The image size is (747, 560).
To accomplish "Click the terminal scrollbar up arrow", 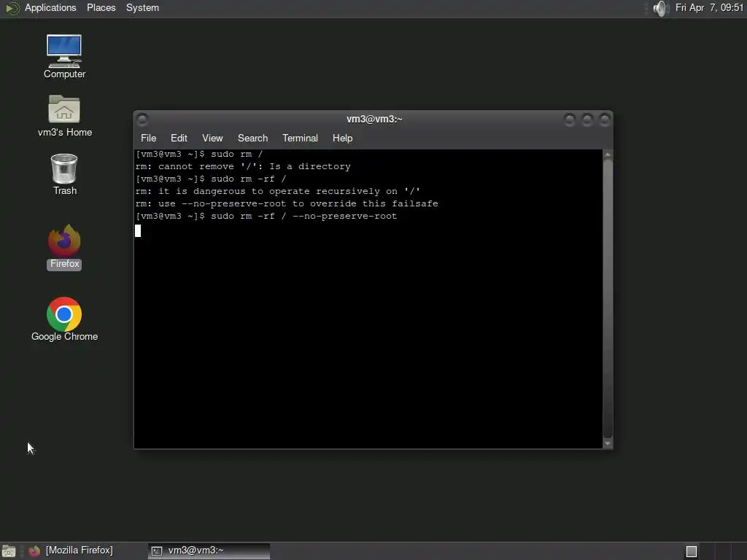I will point(608,155).
